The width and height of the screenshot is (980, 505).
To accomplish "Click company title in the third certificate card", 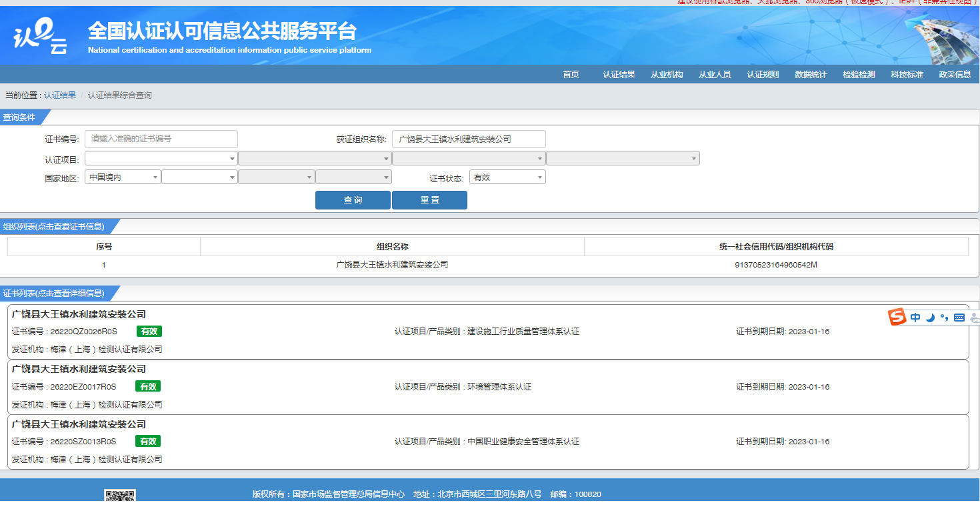I will pos(79,424).
